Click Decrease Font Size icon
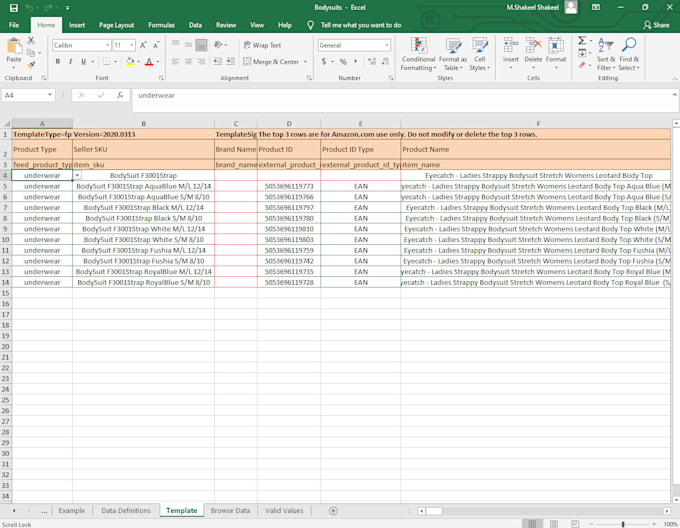Image resolution: width=680 pixels, height=528 pixels. point(156,45)
